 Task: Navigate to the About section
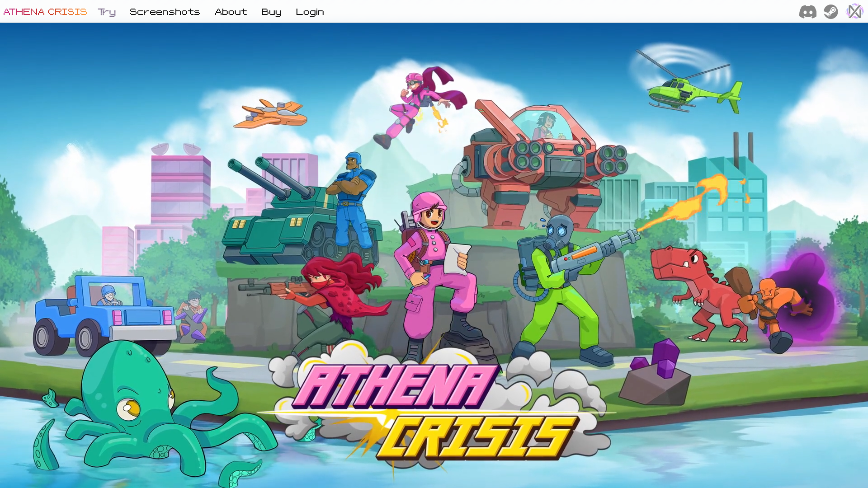231,12
